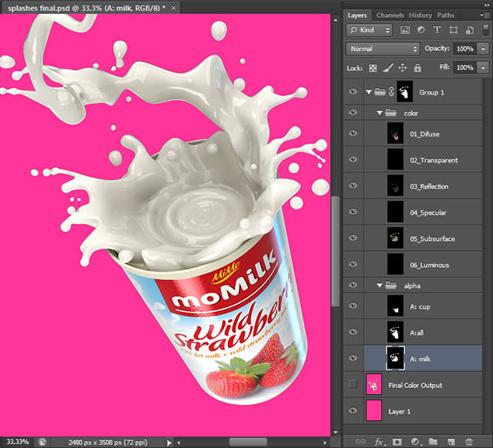Hide the 05_Subsurface layer
Viewport: 493px width, 448px height.
[x=353, y=238]
